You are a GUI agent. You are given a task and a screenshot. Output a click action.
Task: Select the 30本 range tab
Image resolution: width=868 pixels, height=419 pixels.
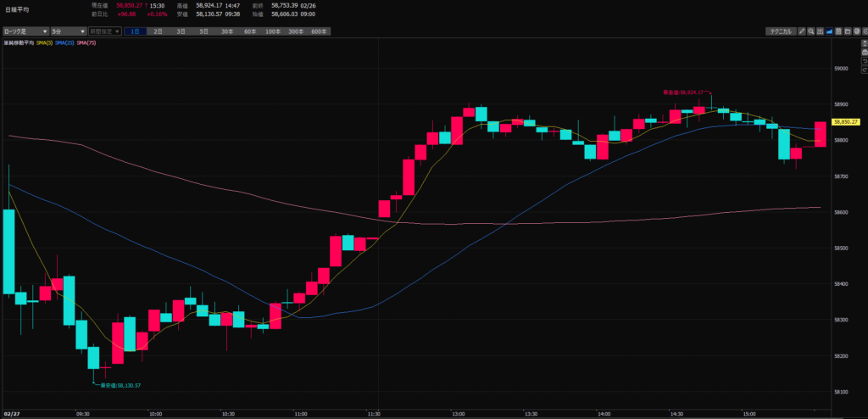227,31
